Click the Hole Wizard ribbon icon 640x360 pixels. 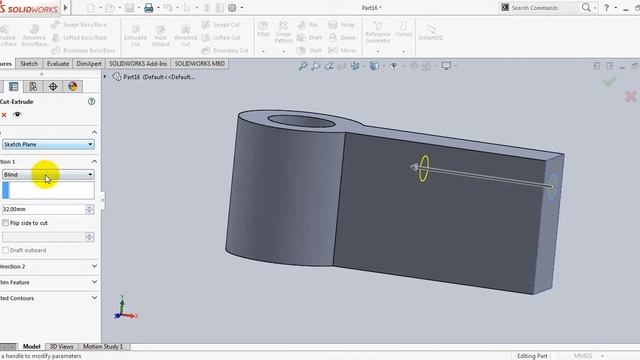[x=160, y=35]
